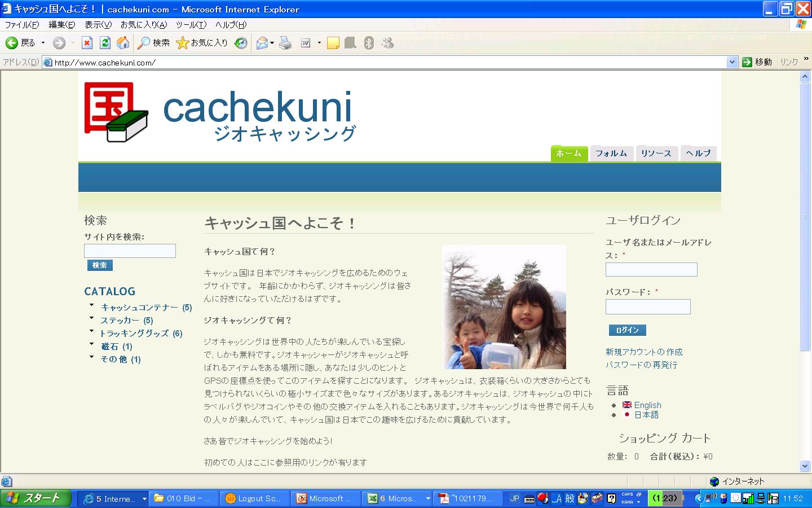Screen dimensions: 812x508
Task: Switch to the フォルム tab
Action: [x=611, y=154]
